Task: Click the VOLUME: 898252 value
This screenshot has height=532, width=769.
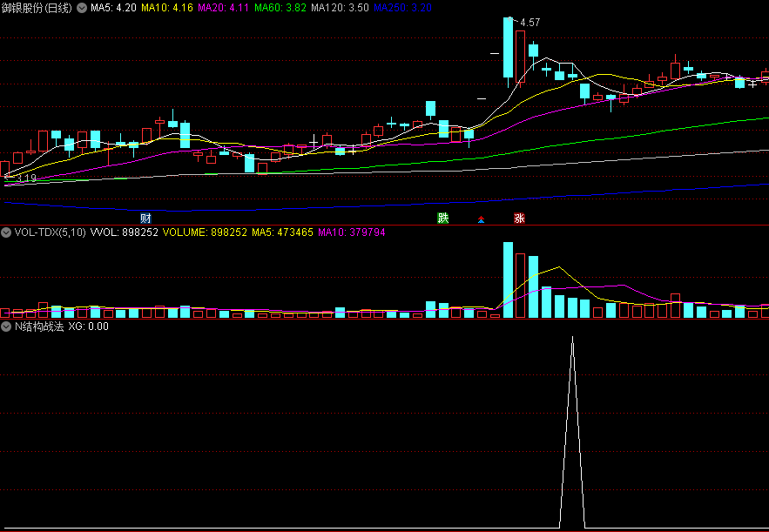Action: tap(205, 232)
